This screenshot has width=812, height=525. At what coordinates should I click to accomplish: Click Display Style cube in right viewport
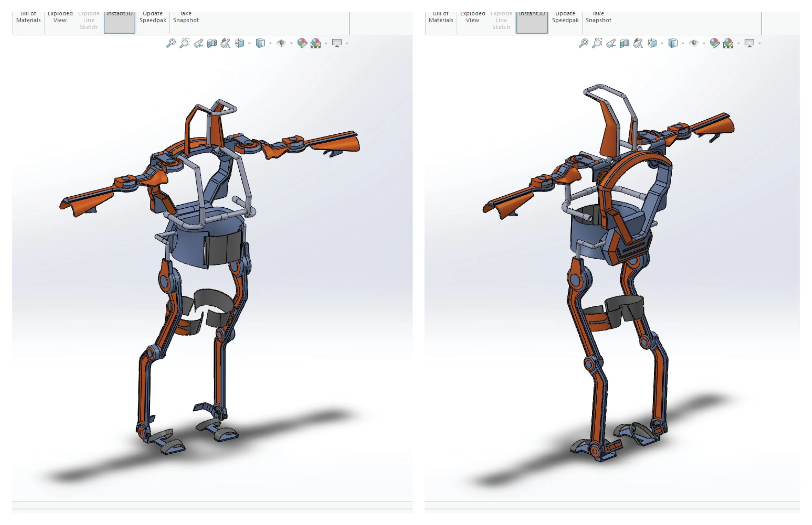pos(672,43)
